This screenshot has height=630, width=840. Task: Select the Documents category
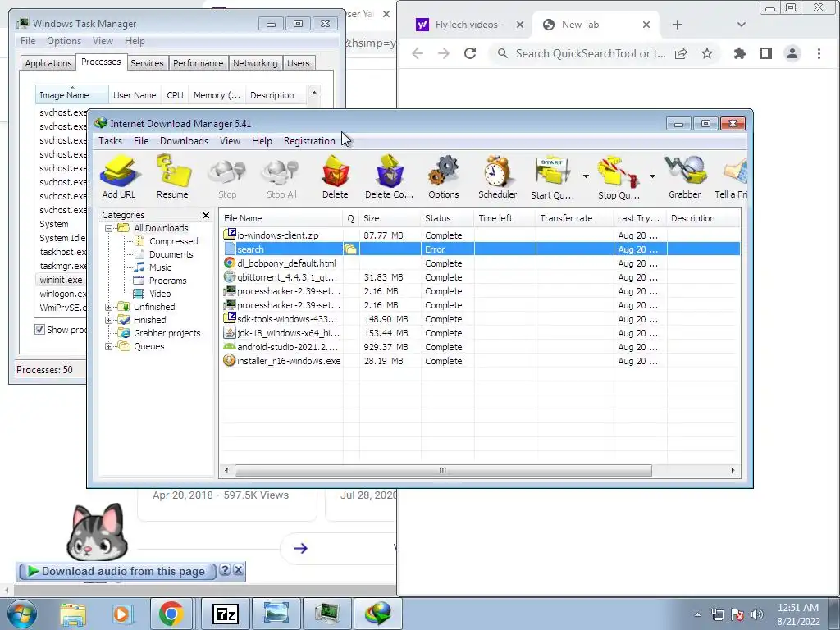[171, 254]
